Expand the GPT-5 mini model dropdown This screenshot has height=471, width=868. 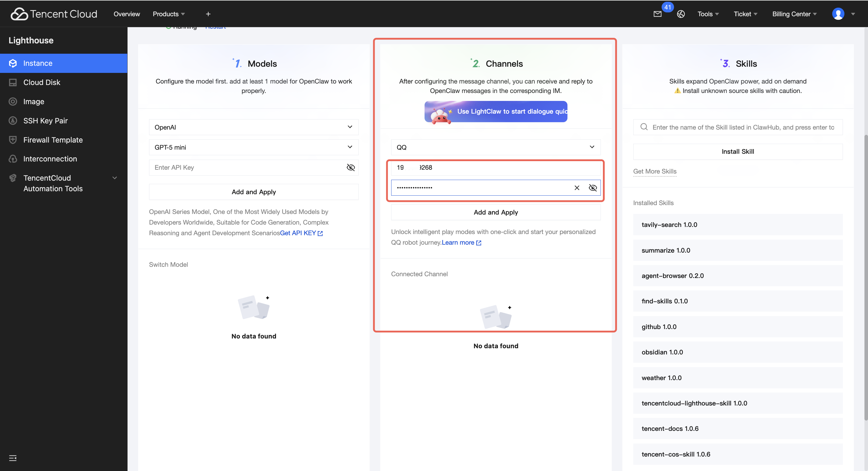pos(253,147)
